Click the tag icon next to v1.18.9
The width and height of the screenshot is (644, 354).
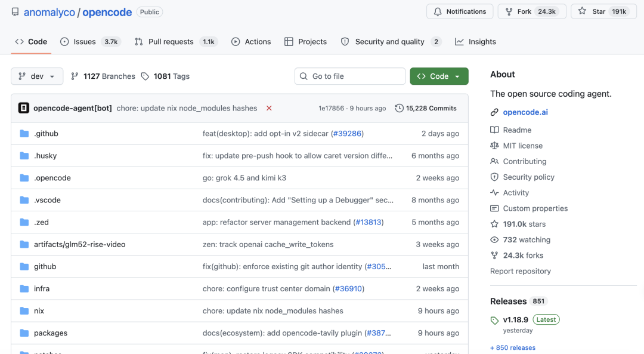494,321
